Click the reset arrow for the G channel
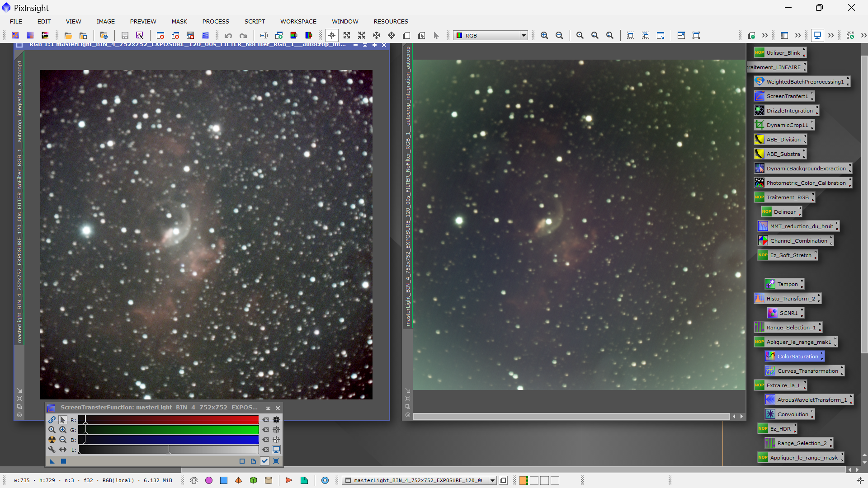Image resolution: width=868 pixels, height=488 pixels. pos(266,430)
